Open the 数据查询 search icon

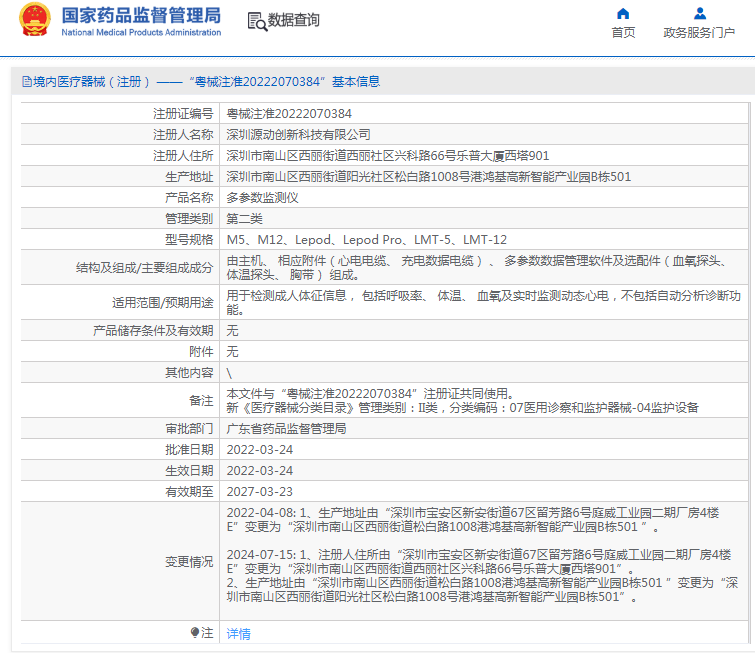click(x=257, y=22)
